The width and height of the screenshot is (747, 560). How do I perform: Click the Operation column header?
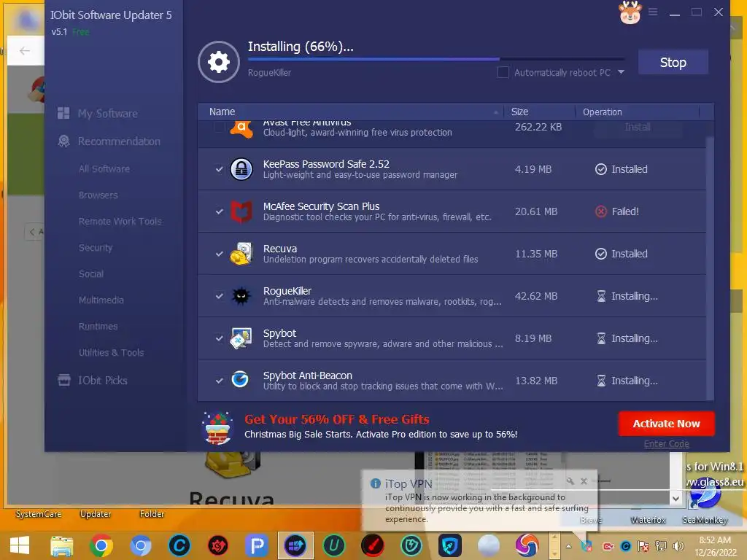point(602,112)
